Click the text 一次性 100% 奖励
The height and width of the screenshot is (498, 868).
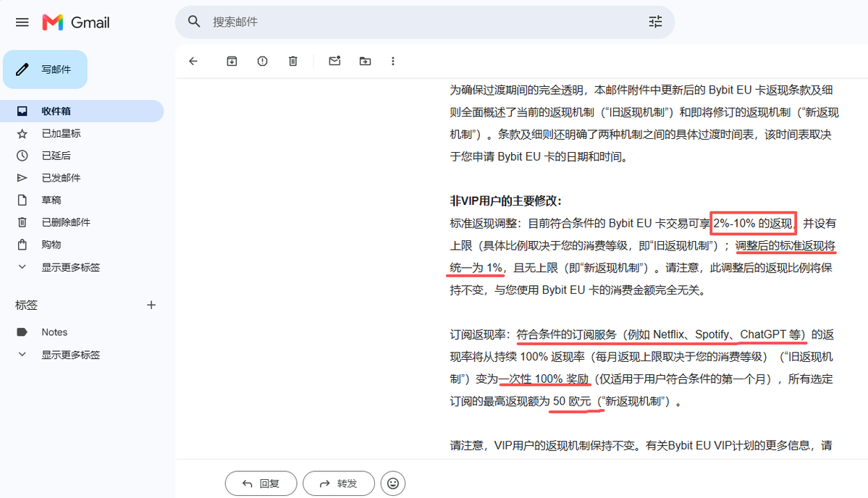pyautogui.click(x=544, y=379)
